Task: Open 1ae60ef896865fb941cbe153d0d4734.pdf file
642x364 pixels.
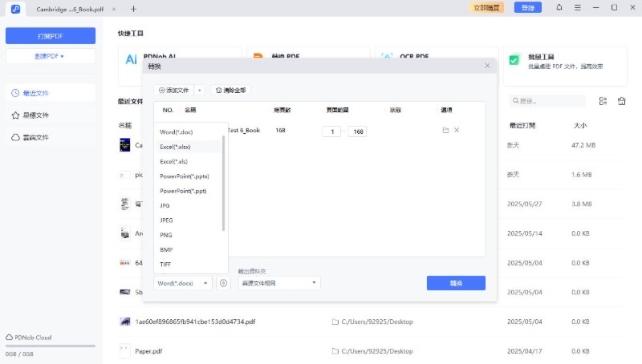Action: tap(195, 322)
